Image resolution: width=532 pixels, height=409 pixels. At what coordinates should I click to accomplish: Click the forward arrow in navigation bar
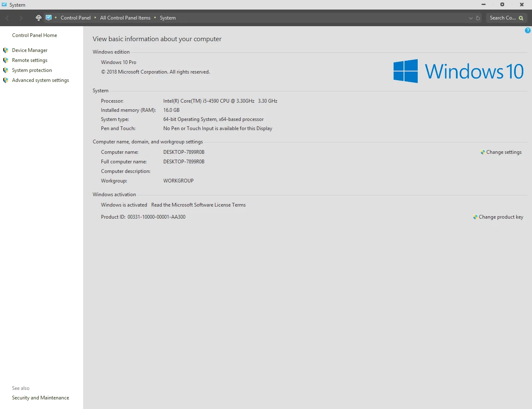point(21,18)
